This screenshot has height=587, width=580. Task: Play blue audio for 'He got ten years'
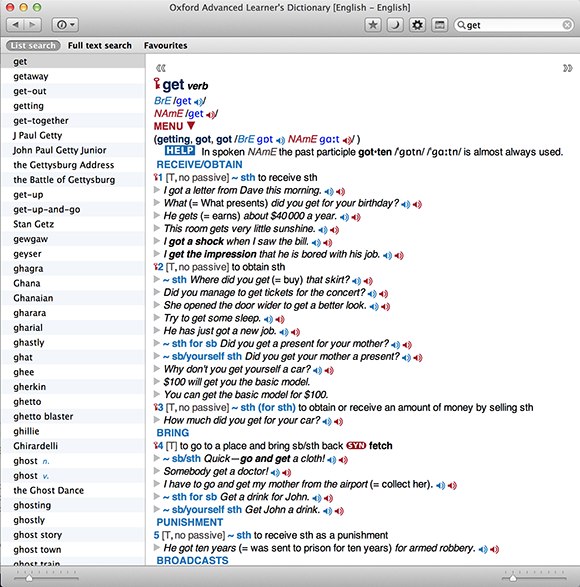point(483,549)
